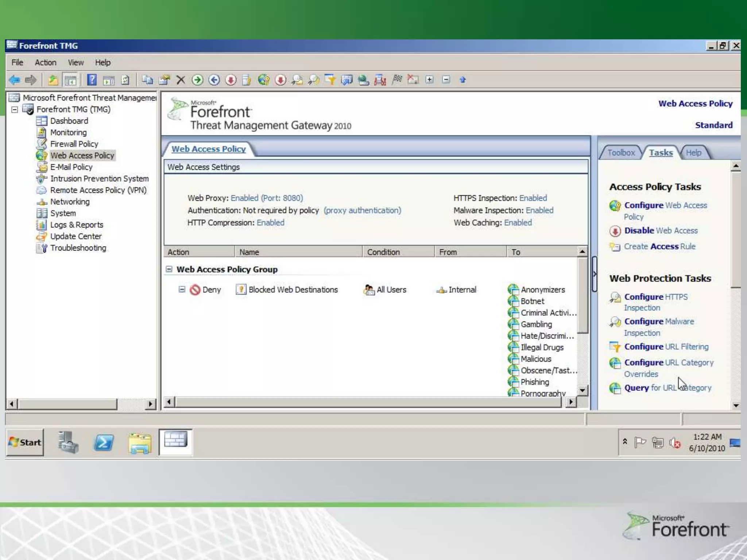Collapse the Web Access Policy Group
Image resolution: width=747 pixels, height=560 pixels.
point(169,269)
